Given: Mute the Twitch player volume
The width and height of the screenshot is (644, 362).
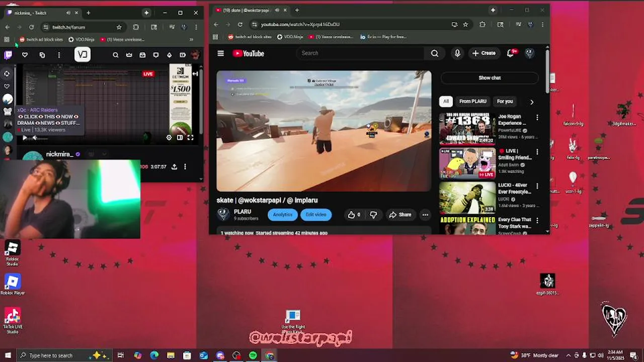Looking at the screenshot, I should click(x=35, y=138).
